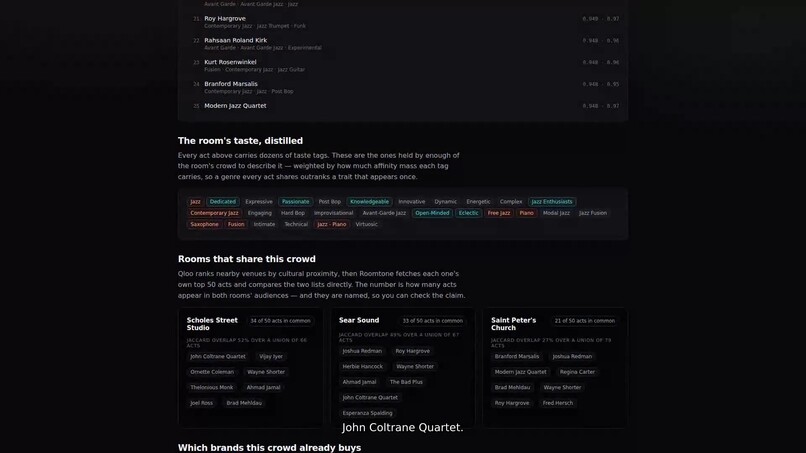This screenshot has width=806, height=453.
Task: Click the Avant-Garde Jazz tag
Action: pos(384,213)
